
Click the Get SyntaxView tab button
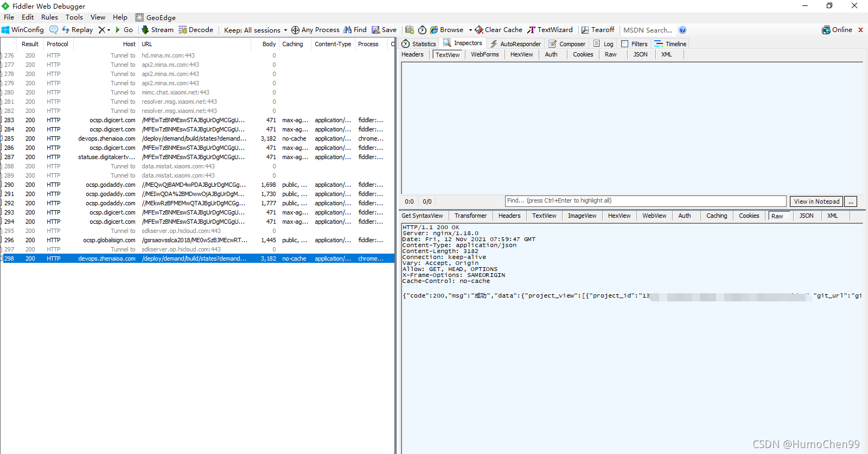(x=422, y=216)
